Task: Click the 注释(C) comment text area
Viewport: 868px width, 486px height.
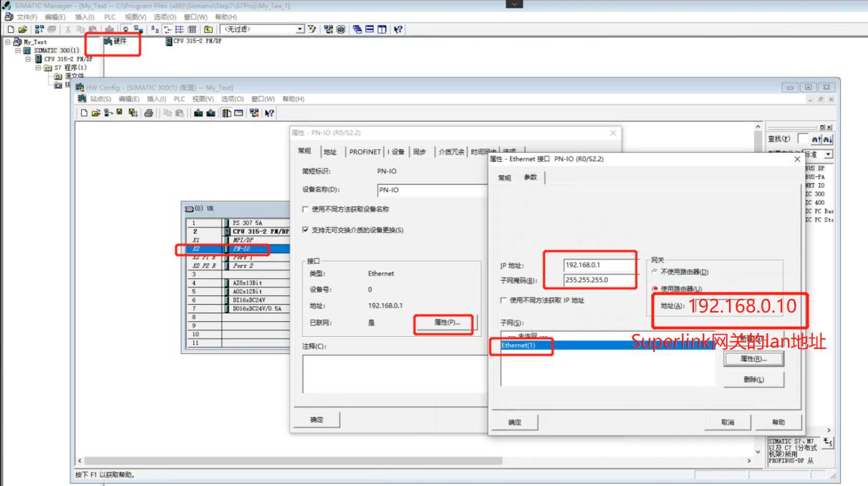Action: coord(395,373)
